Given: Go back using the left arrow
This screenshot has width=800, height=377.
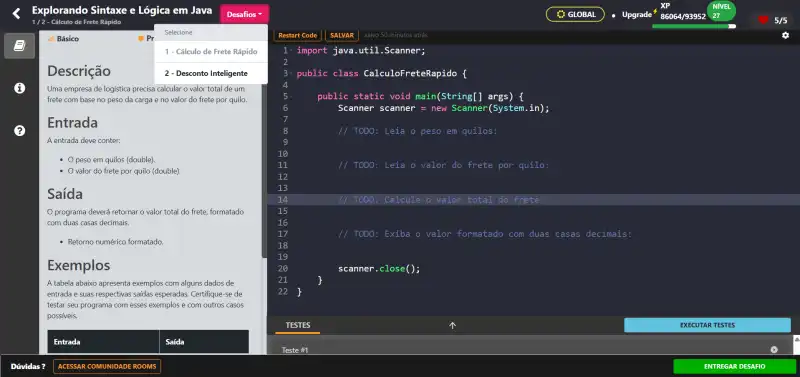Looking at the screenshot, I should click(16, 14).
